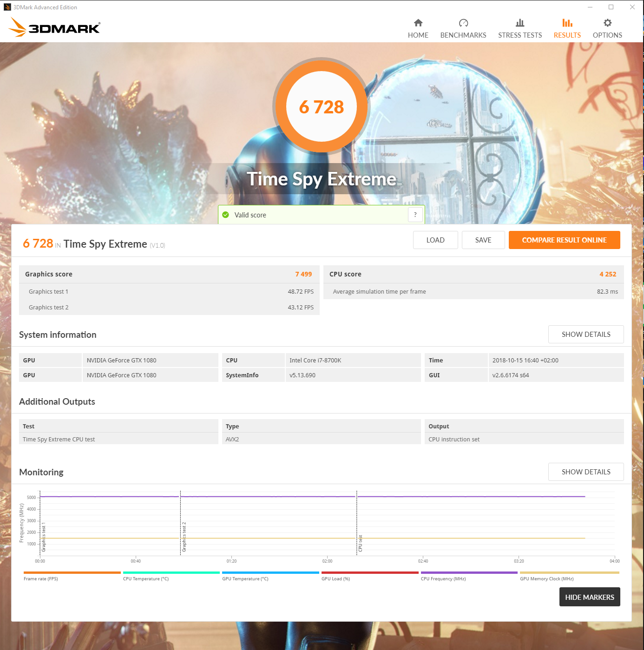This screenshot has height=650, width=644.
Task: Click Graphics test 2 result 43.12 FPS
Action: pos(301,307)
